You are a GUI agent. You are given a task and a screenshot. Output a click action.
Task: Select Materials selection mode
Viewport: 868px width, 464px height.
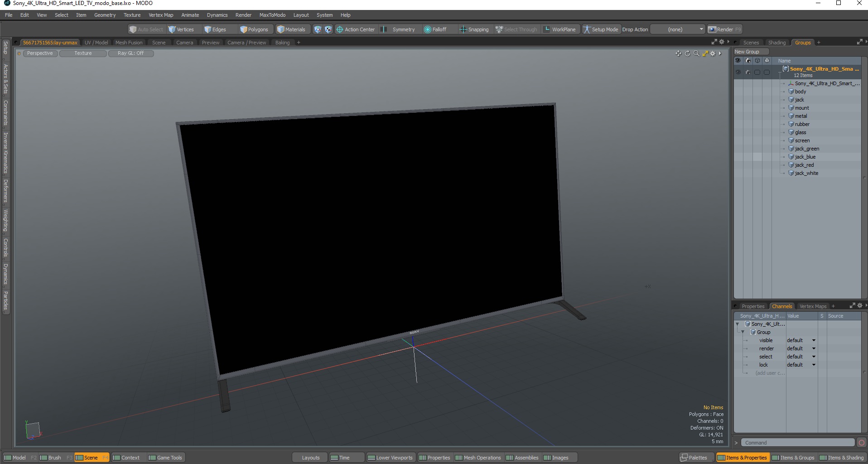pos(292,29)
